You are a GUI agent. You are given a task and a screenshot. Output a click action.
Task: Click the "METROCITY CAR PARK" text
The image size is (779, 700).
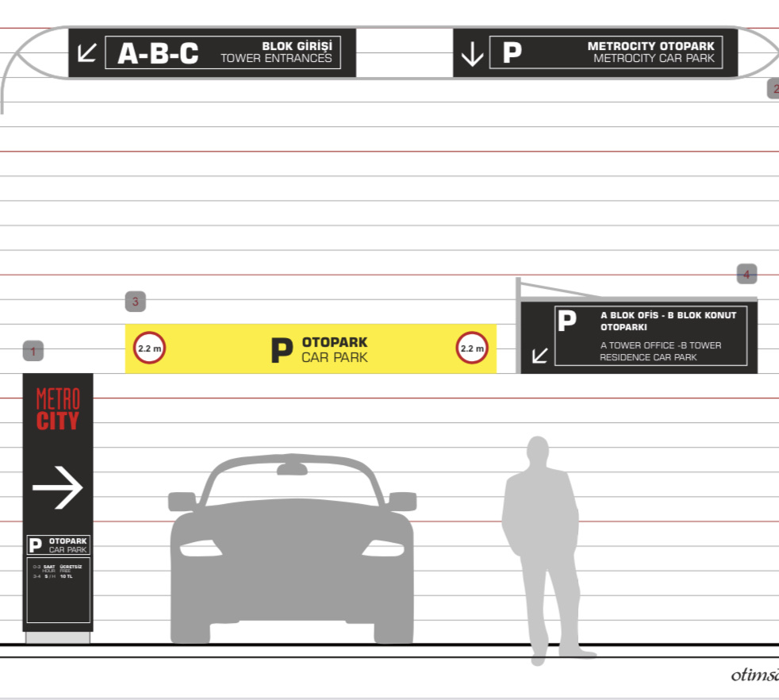pos(654,59)
